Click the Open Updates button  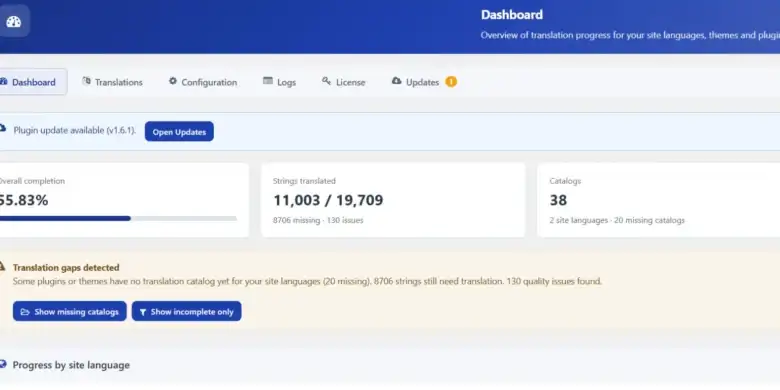click(179, 132)
